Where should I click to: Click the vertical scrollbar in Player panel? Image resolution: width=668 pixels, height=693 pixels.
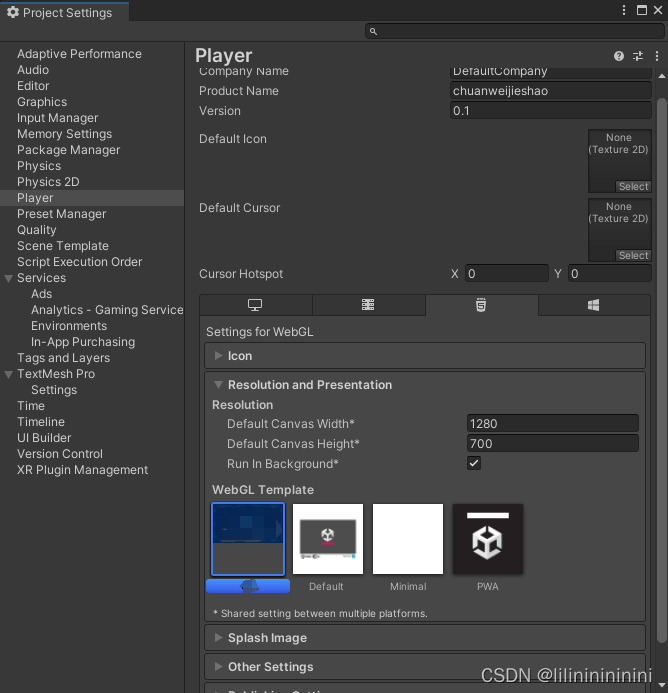coord(661,371)
